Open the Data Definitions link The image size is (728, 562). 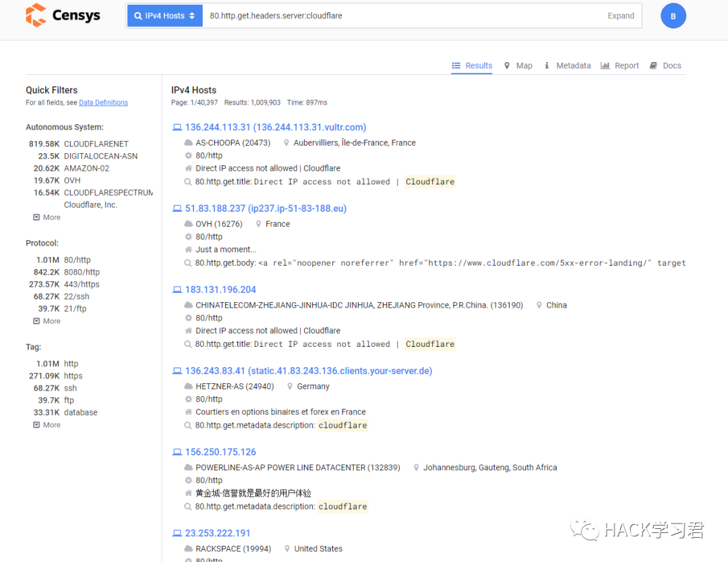pos(103,103)
